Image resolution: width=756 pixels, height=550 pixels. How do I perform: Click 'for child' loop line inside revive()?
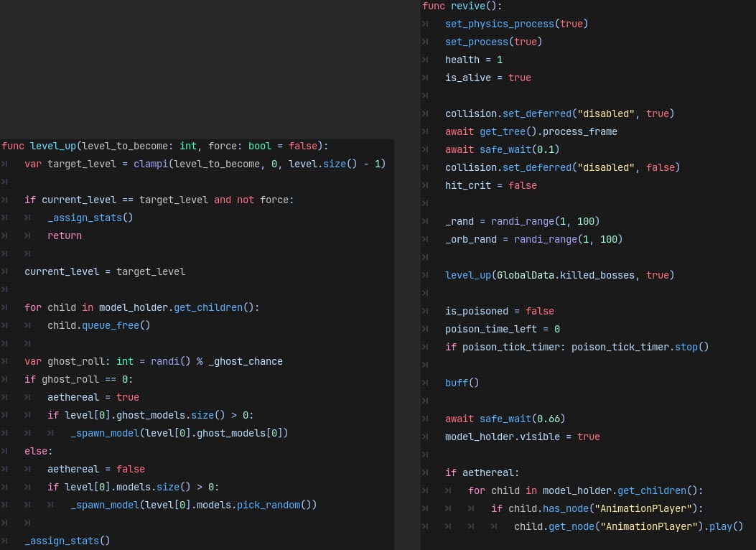tap(586, 490)
